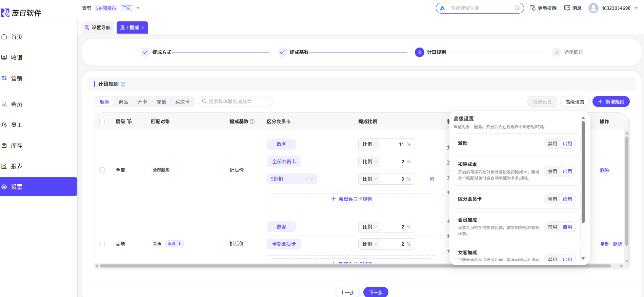Screen dimensions: 644x297
Task: Switch to the 充值 category tab
Action: pyautogui.click(x=161, y=101)
